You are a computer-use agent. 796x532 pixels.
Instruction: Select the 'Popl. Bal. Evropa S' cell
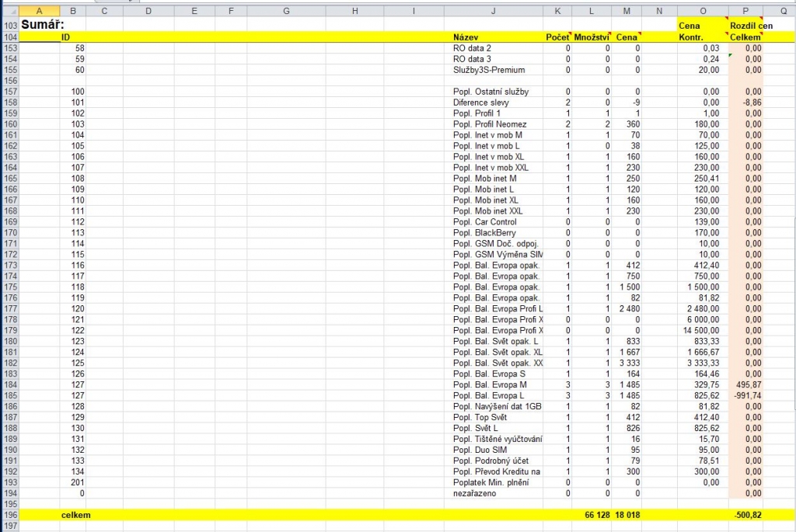[x=493, y=374]
